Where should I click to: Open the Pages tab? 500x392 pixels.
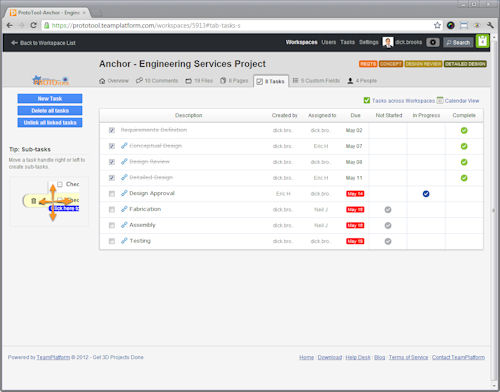234,81
